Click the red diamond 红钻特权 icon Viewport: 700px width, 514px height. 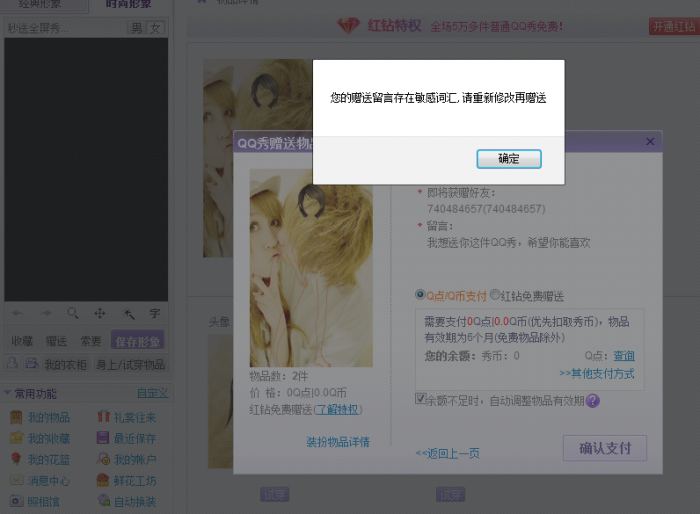coord(348,25)
